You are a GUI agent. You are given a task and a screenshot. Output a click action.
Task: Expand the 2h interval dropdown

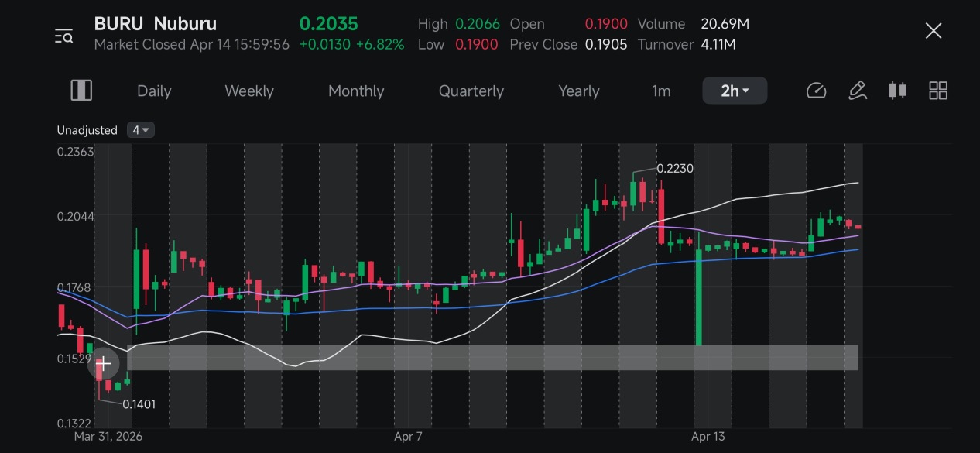coord(735,91)
